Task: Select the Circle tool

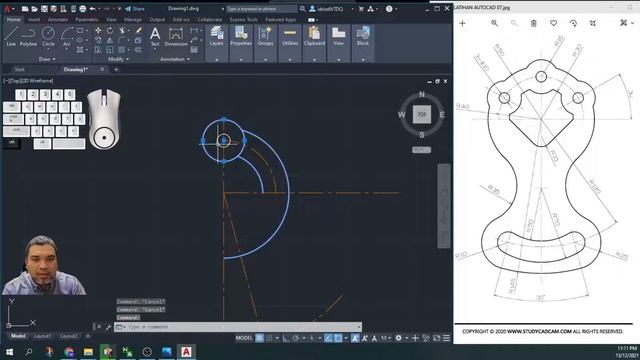Action: pyautogui.click(x=48, y=36)
